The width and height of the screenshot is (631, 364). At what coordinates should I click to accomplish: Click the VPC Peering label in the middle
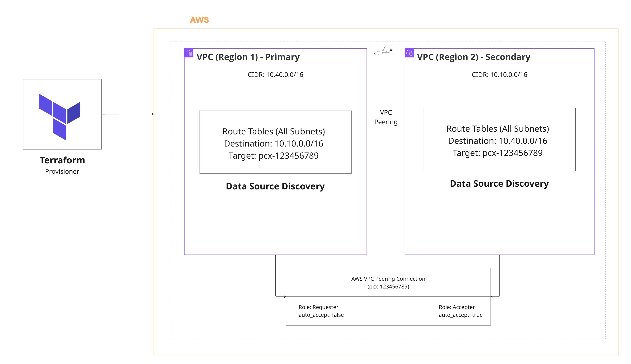(x=386, y=117)
